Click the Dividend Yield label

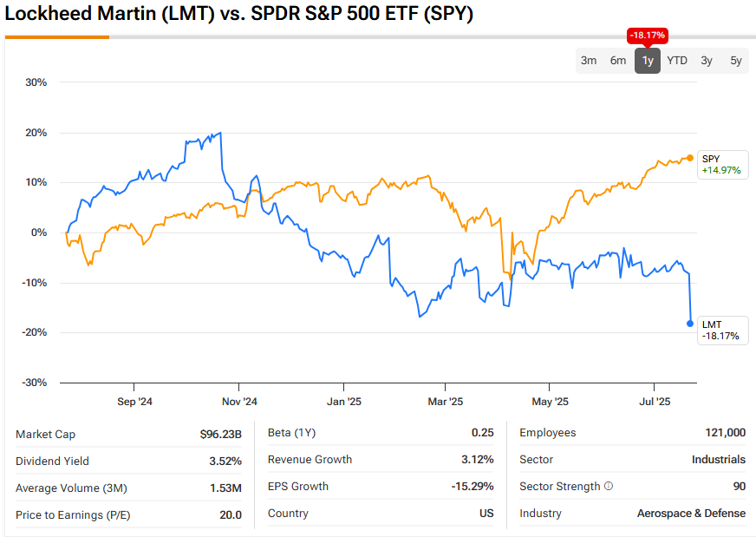point(52,462)
